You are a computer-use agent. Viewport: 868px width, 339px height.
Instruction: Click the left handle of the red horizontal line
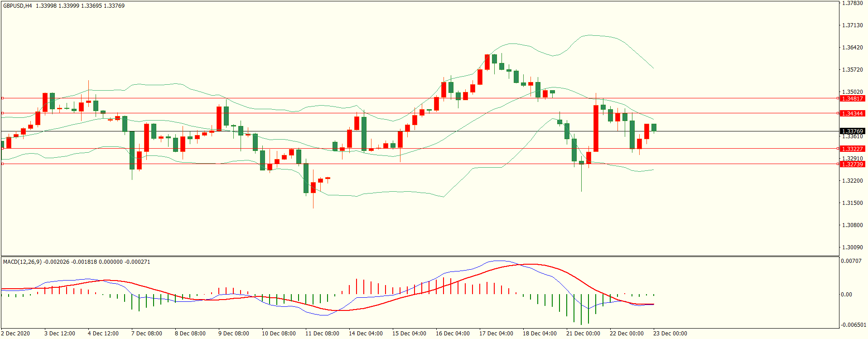2,98
